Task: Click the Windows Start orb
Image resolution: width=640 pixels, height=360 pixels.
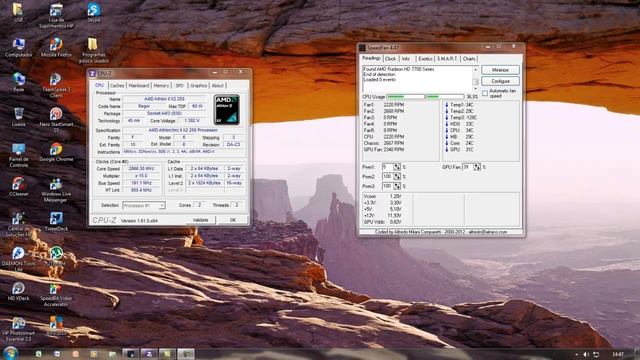Action: tap(10, 353)
